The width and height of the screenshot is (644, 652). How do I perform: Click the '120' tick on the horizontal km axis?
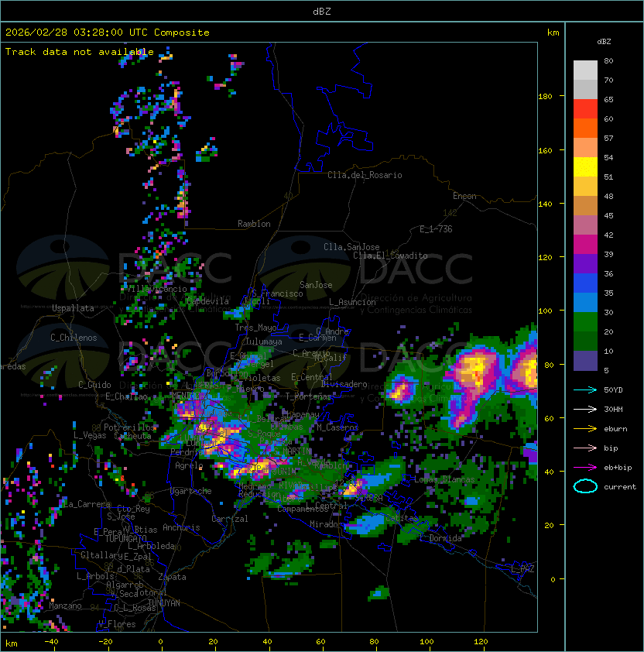pos(481,642)
